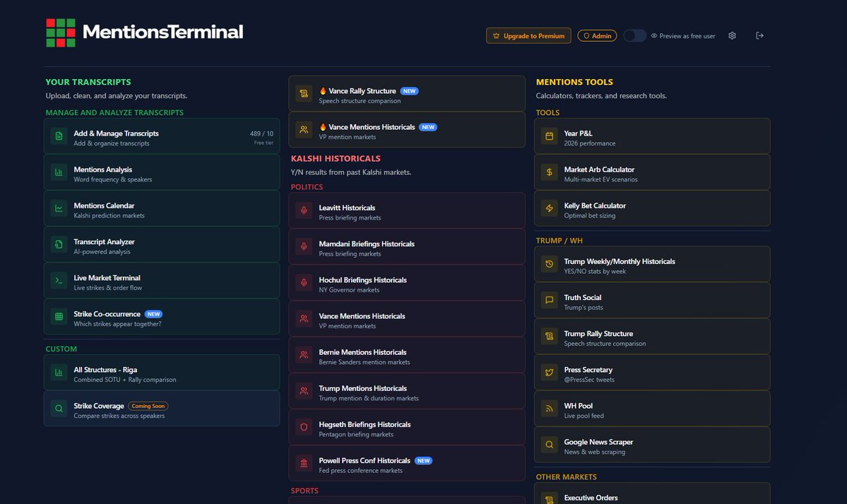This screenshot has width=847, height=504.
Task: Click the dollar sign icon of Market Arb Calculator
Action: click(x=550, y=172)
